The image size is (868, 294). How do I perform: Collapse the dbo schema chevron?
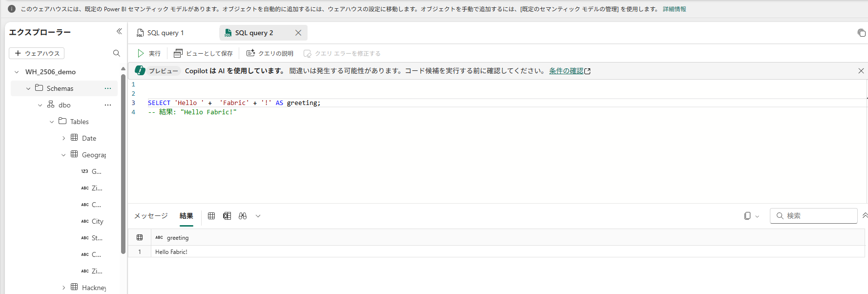point(40,105)
